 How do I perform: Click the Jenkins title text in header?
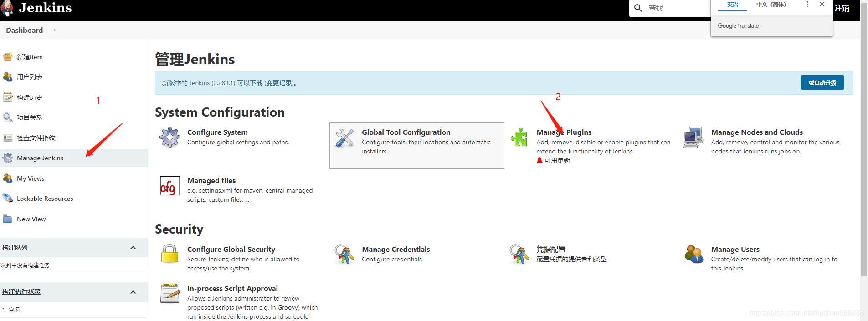45,8
